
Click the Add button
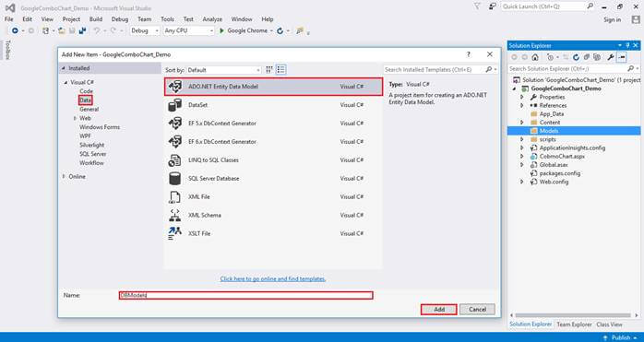point(439,310)
